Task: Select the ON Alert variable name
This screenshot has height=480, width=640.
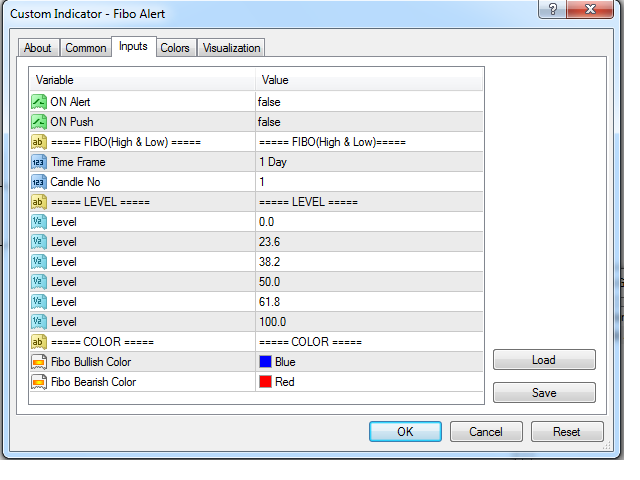Action: point(70,102)
